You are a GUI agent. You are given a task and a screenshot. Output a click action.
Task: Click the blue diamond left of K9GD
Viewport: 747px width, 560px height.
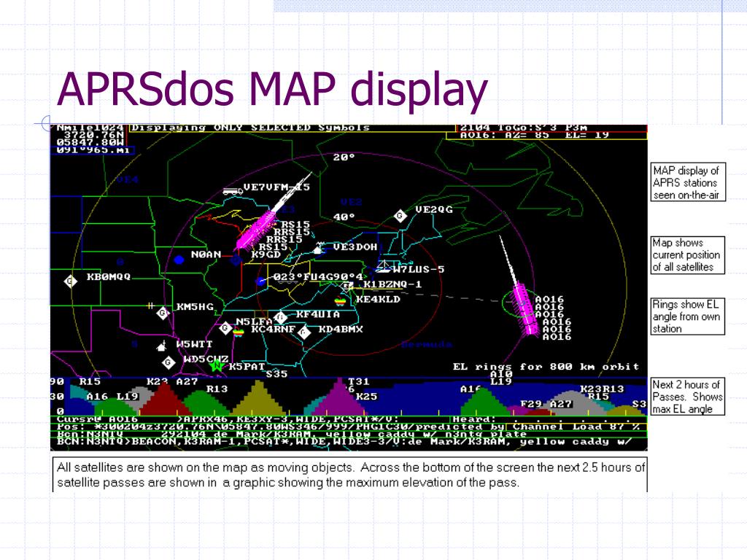236,260
